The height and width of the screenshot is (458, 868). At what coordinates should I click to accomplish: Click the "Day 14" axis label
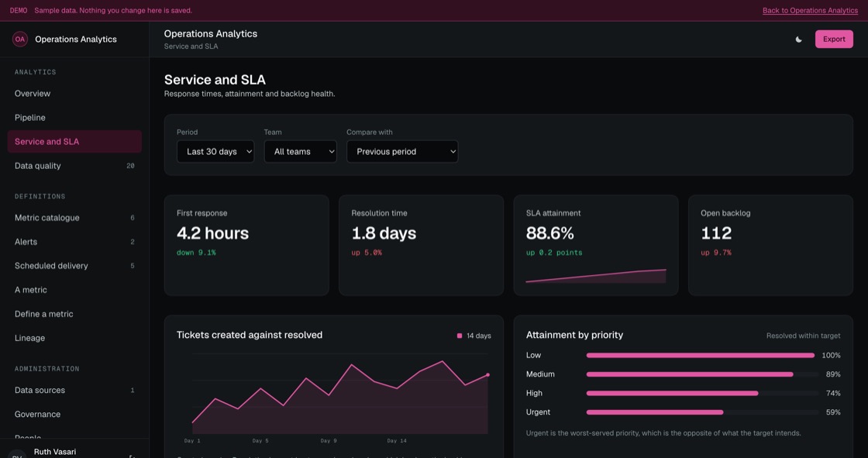[x=396, y=441]
